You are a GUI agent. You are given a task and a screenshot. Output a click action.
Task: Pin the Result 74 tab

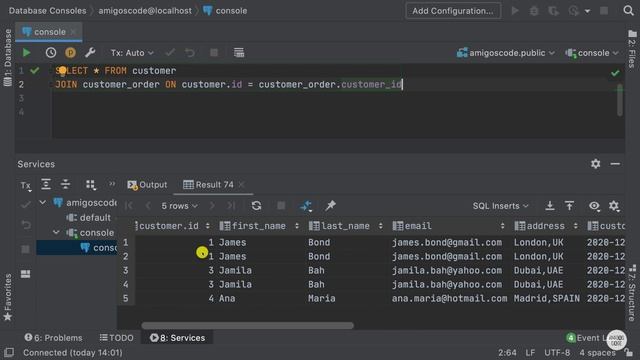click(x=330, y=206)
